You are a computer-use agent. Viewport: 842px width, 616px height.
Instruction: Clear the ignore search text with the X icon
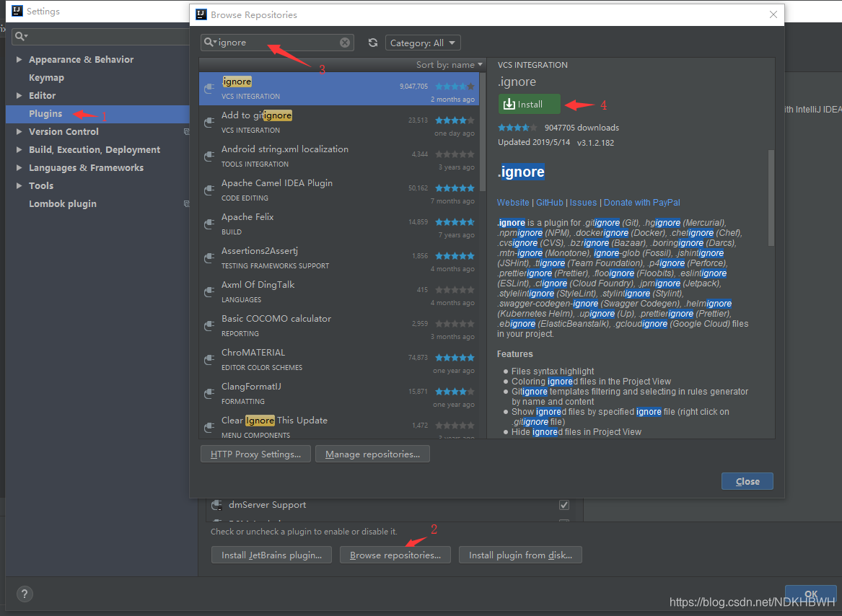[x=345, y=43]
